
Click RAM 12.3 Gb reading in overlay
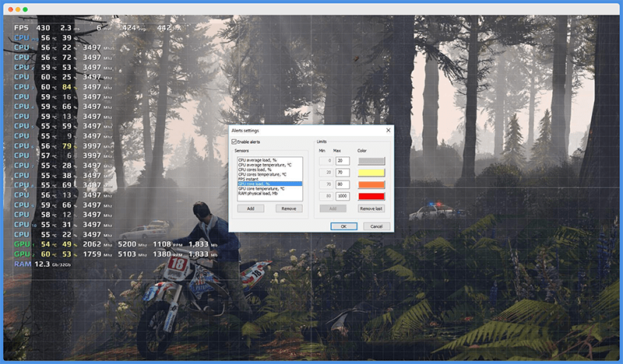click(x=52, y=264)
